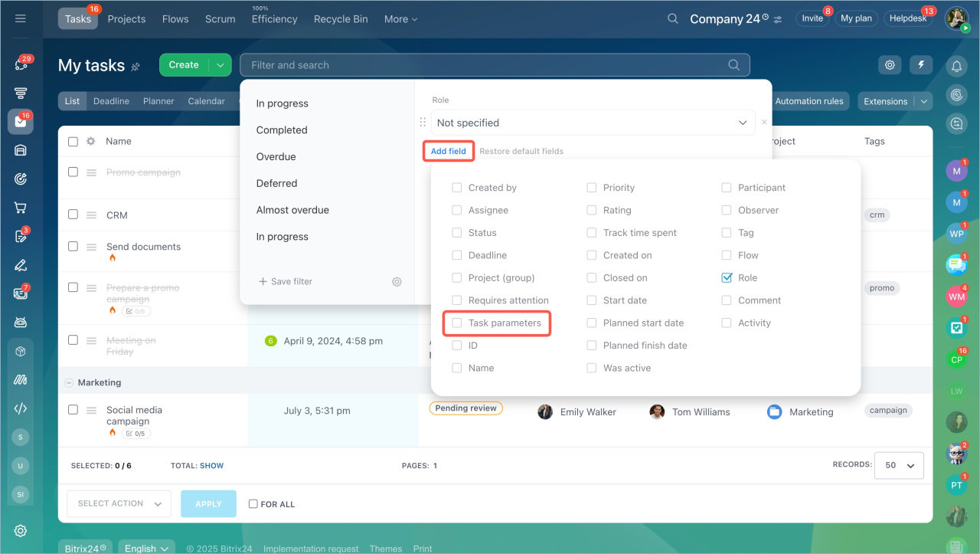Screen dimensions: 980x554
Task: Click Save filter
Action: tap(286, 281)
